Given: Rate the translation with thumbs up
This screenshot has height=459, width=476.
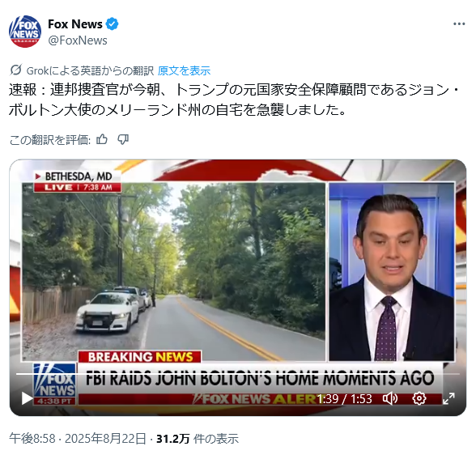Looking at the screenshot, I should (x=102, y=140).
